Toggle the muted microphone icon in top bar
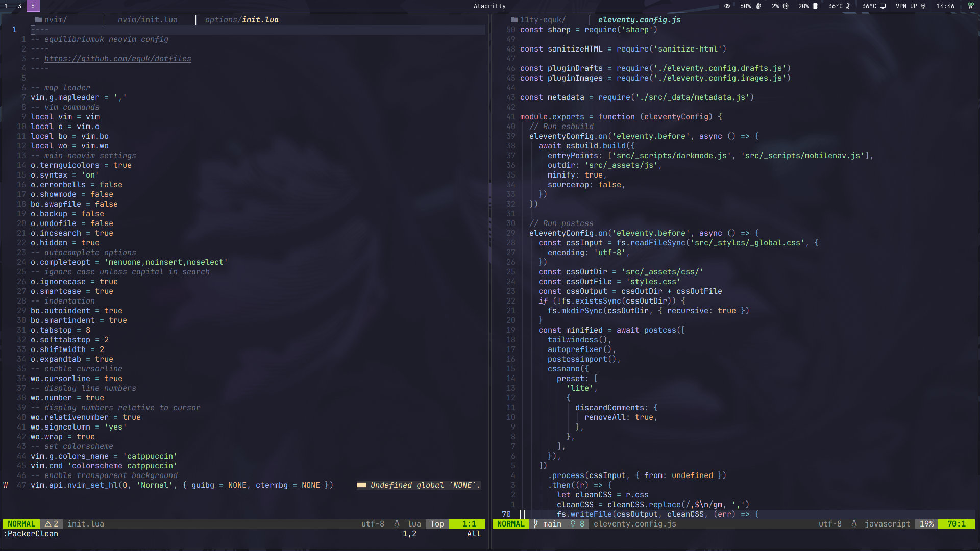Image resolution: width=980 pixels, height=551 pixels. (x=758, y=6)
